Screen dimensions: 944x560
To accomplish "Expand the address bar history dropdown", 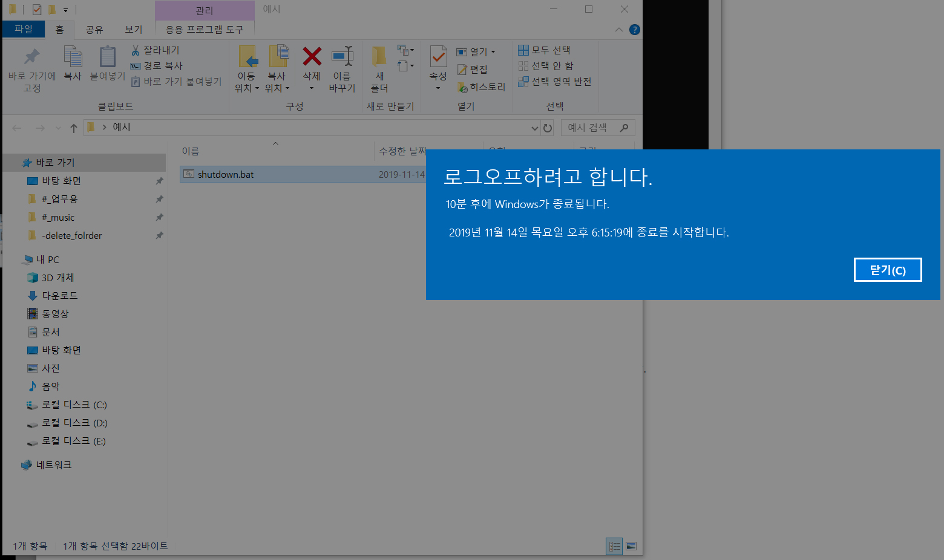I will [535, 128].
